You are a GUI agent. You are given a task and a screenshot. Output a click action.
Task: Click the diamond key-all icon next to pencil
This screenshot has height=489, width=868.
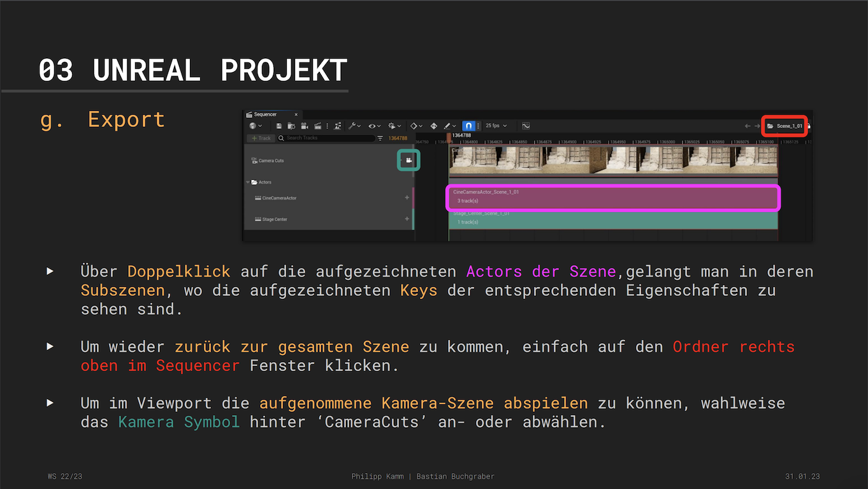pyautogui.click(x=433, y=126)
